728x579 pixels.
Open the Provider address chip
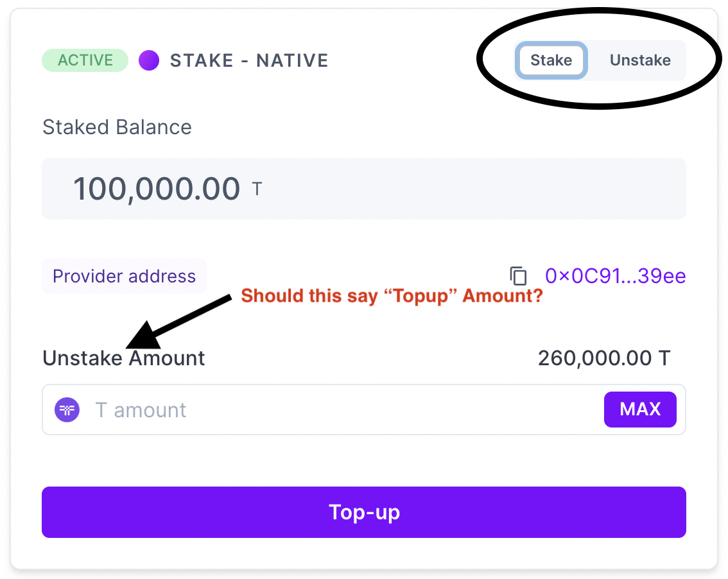click(x=124, y=276)
